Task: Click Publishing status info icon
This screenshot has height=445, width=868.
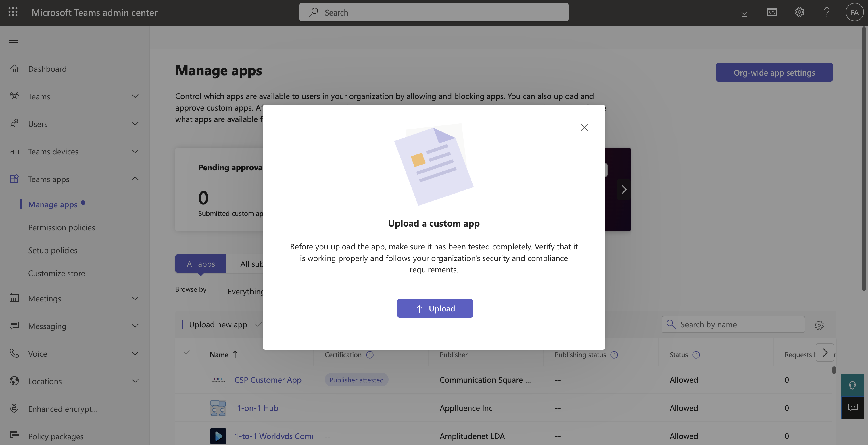Action: (x=614, y=355)
